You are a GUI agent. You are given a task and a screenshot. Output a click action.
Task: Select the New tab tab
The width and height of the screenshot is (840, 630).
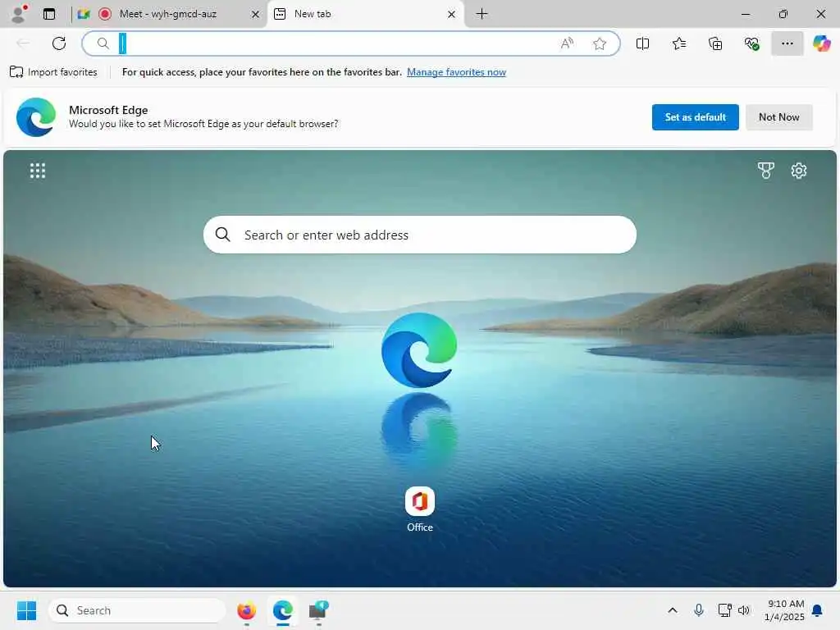pos(366,14)
